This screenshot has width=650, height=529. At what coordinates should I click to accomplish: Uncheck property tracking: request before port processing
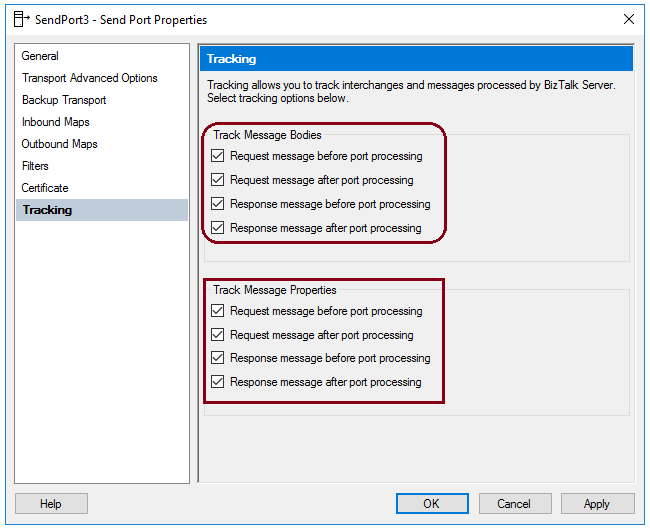click(218, 311)
